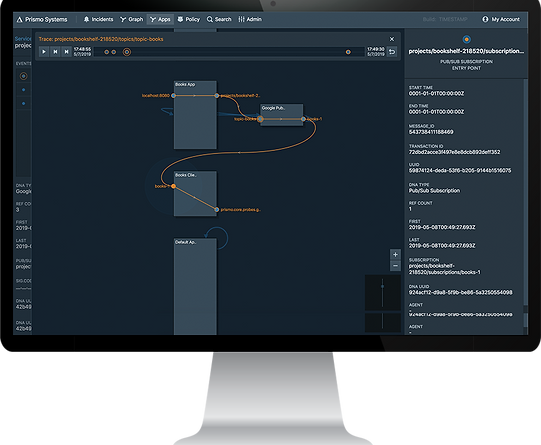Select the ringed orange event under EVENTS
Viewport: 541px width, 445px height.
(x=23, y=76)
